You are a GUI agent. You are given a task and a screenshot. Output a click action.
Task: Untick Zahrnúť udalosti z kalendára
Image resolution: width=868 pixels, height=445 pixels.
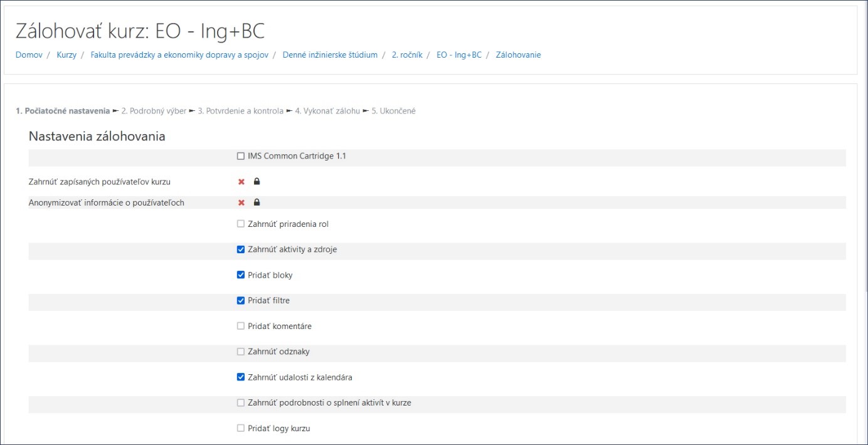click(x=241, y=377)
